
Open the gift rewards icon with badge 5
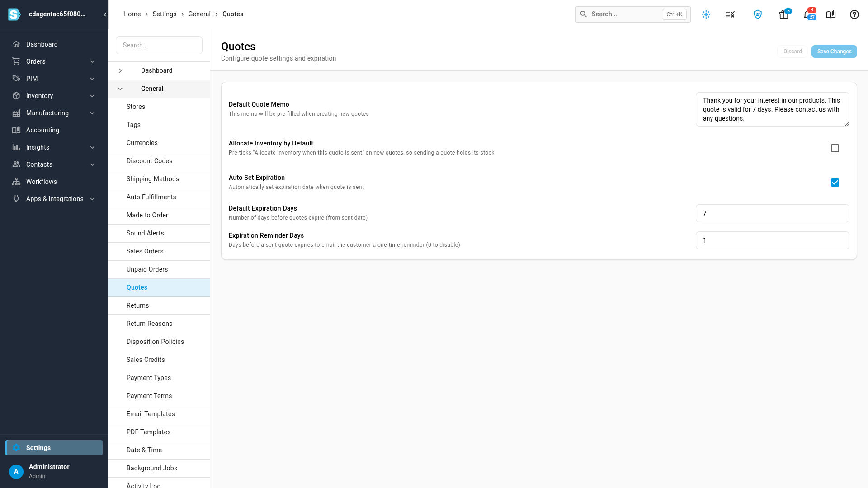click(x=784, y=14)
